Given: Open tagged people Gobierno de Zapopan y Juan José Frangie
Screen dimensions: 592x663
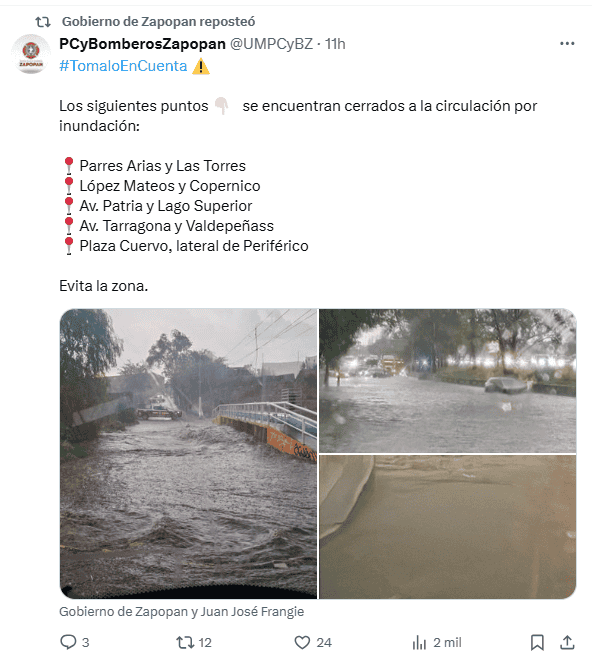Looking at the screenshot, I should click(181, 611).
